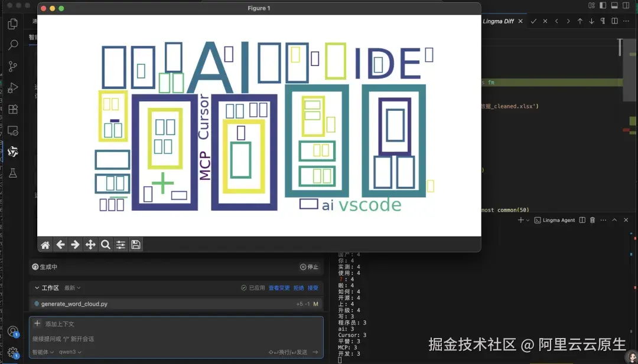Viewport: 638px width, 364px height.
Task: Click the 停止 stop generation button
Action: [309, 267]
